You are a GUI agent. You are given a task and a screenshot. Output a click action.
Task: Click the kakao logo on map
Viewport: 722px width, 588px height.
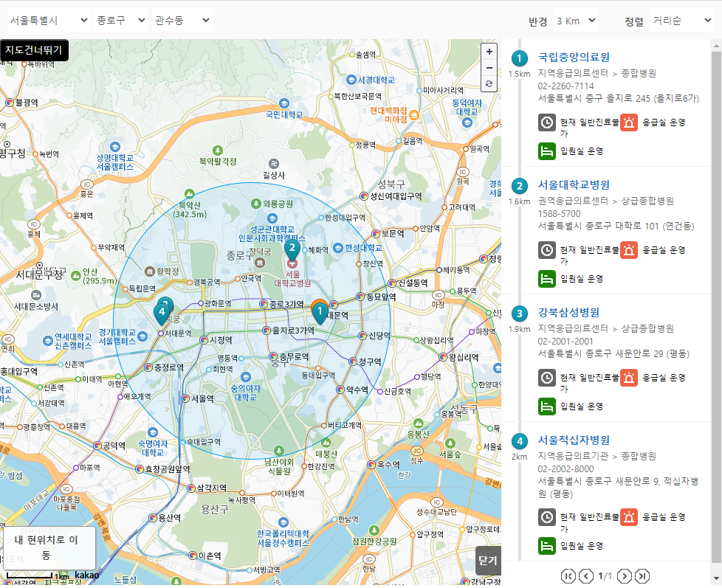pyautogui.click(x=86, y=575)
